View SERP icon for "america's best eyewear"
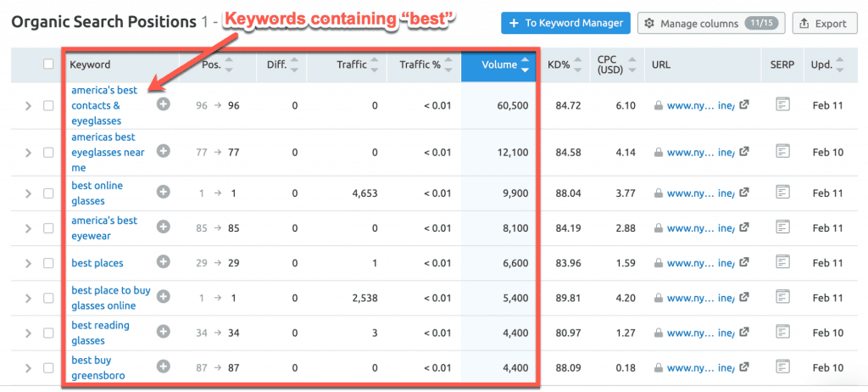Viewport: 868px width, 392px height. coord(782,227)
